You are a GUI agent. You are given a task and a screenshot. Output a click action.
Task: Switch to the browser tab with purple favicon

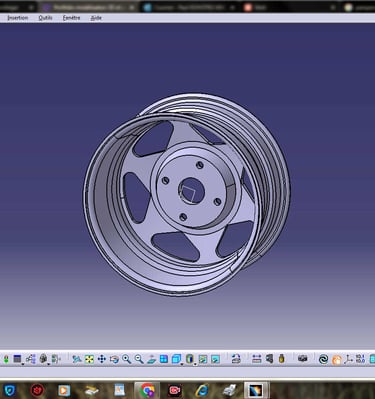tap(89, 7)
